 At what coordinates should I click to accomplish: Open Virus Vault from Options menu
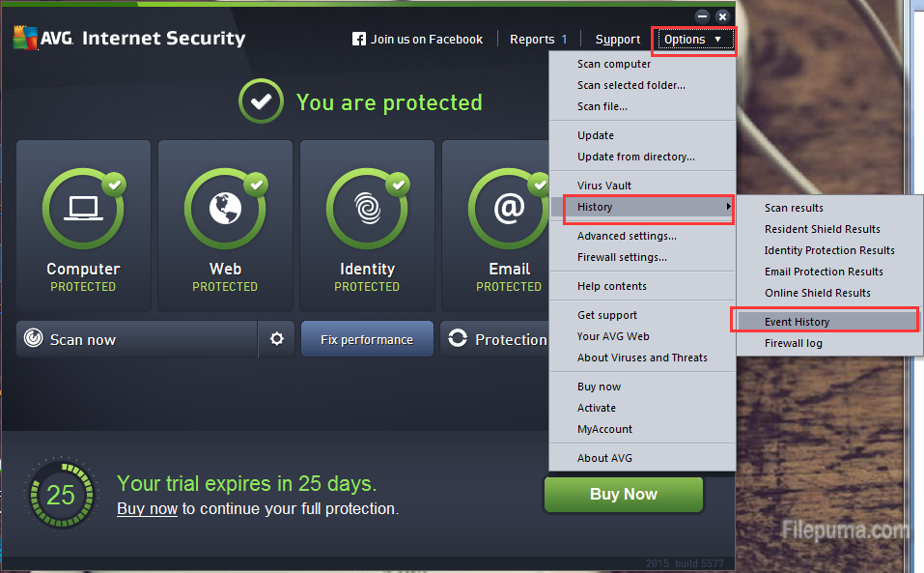click(604, 186)
